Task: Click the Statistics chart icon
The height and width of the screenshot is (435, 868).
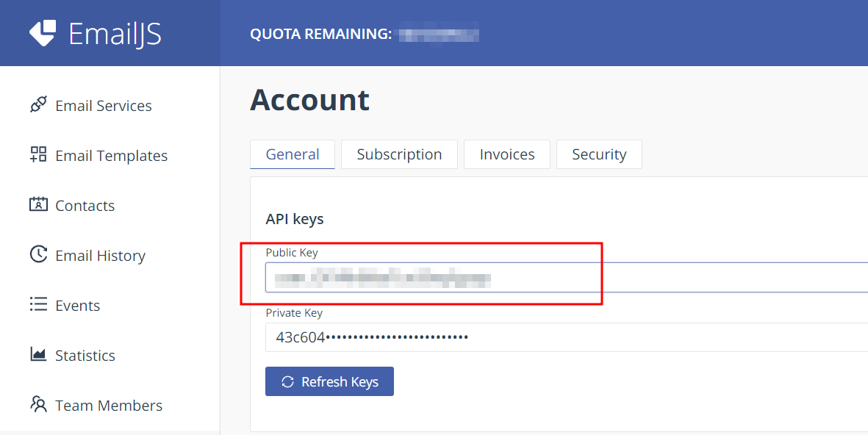Action: tap(38, 354)
